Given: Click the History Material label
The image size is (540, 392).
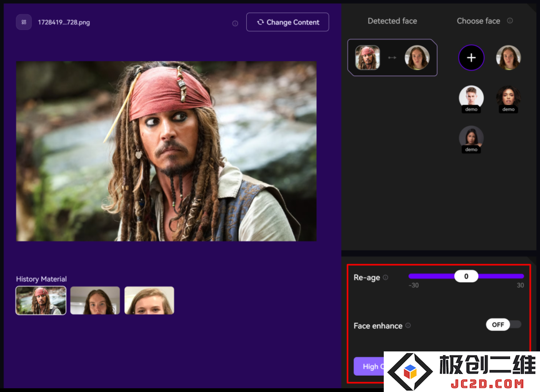Looking at the screenshot, I should pos(41,279).
